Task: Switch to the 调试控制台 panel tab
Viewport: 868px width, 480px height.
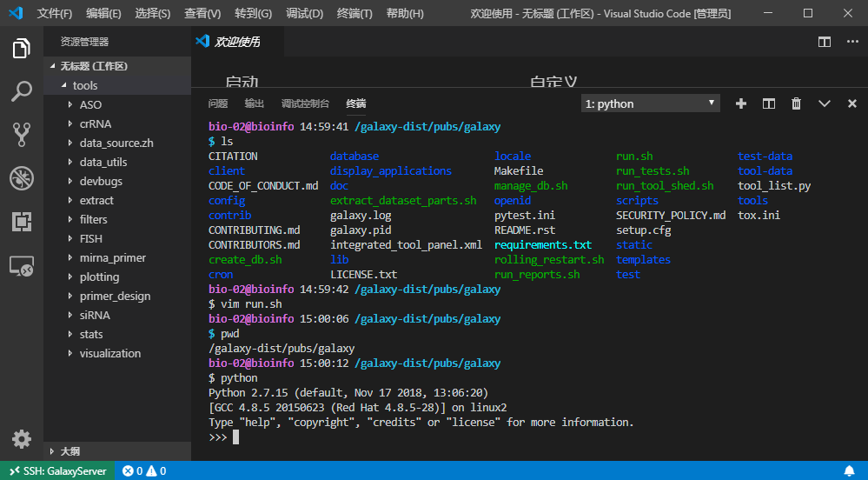Action: click(x=305, y=103)
